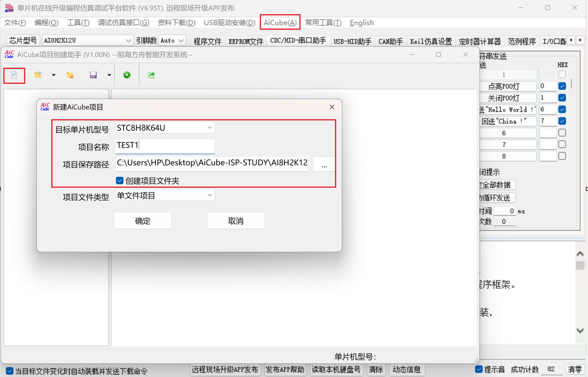Switch to the Keil仿真设置 tab
This screenshot has height=377, width=588.
tap(431, 41)
